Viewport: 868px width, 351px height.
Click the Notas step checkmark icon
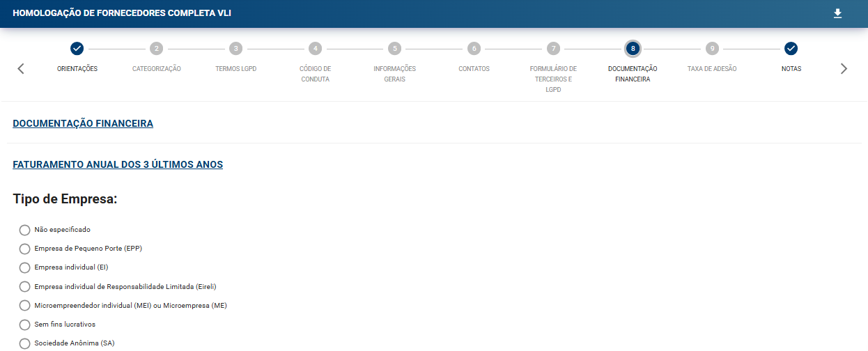tap(791, 49)
